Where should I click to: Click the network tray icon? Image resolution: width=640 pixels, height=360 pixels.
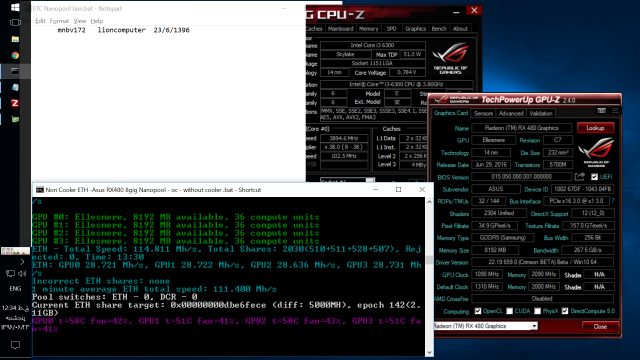coord(10,274)
